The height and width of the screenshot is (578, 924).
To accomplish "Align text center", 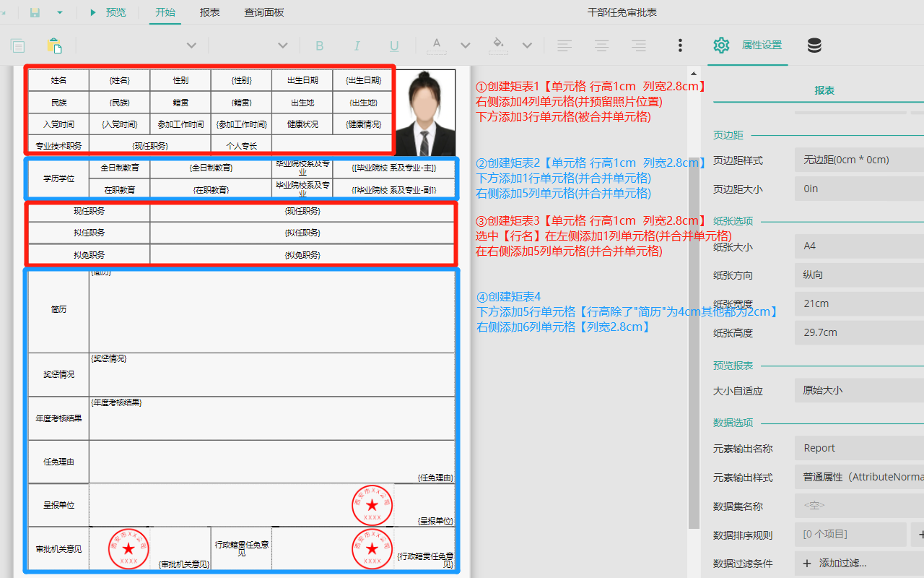I will tap(601, 46).
